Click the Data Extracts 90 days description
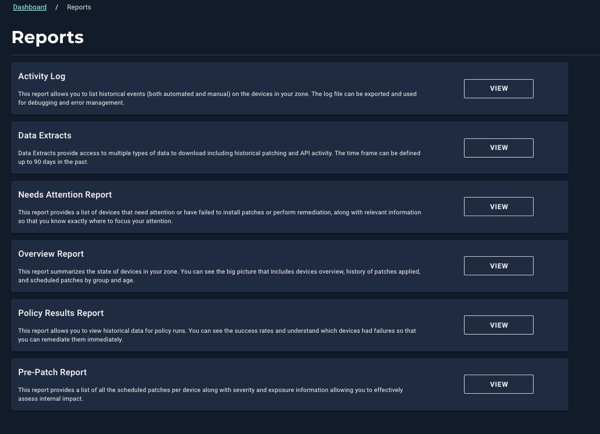 (219, 157)
